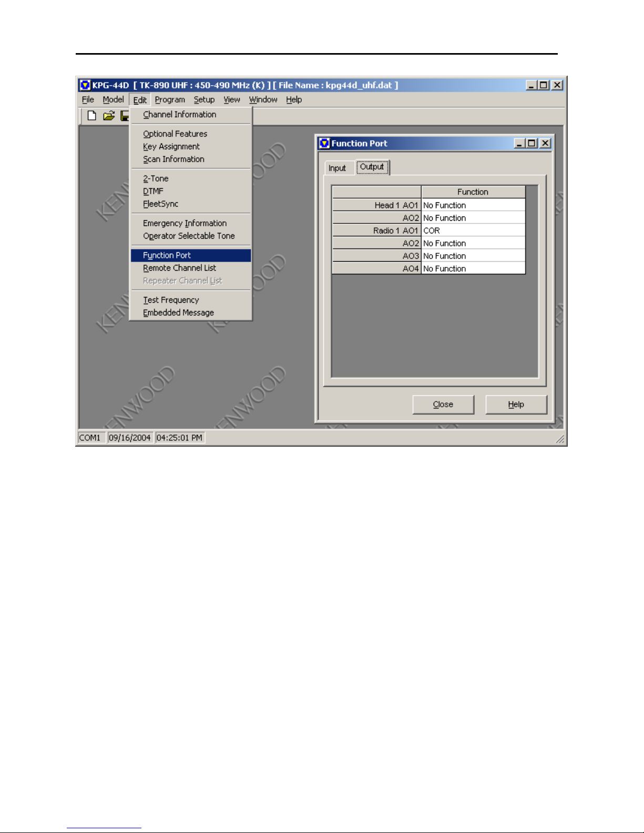Open the Program menu
Image resolution: width=644 pixels, height=833 pixels.
pos(170,99)
